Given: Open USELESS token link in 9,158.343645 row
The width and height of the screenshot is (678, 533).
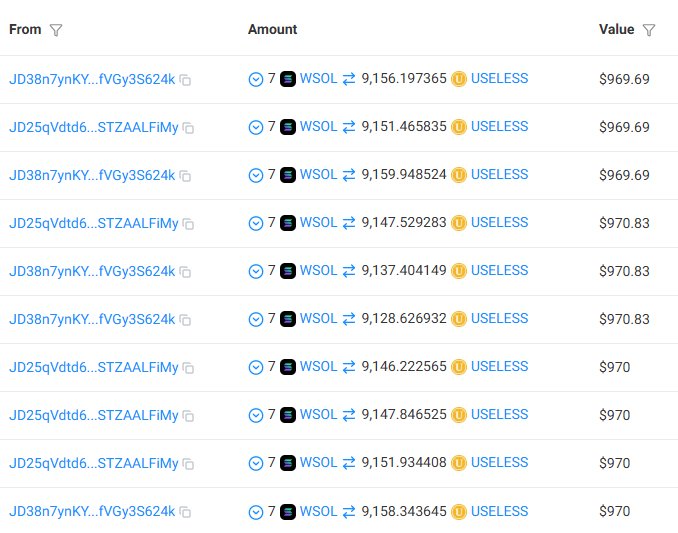Looking at the screenshot, I should coord(499,511).
